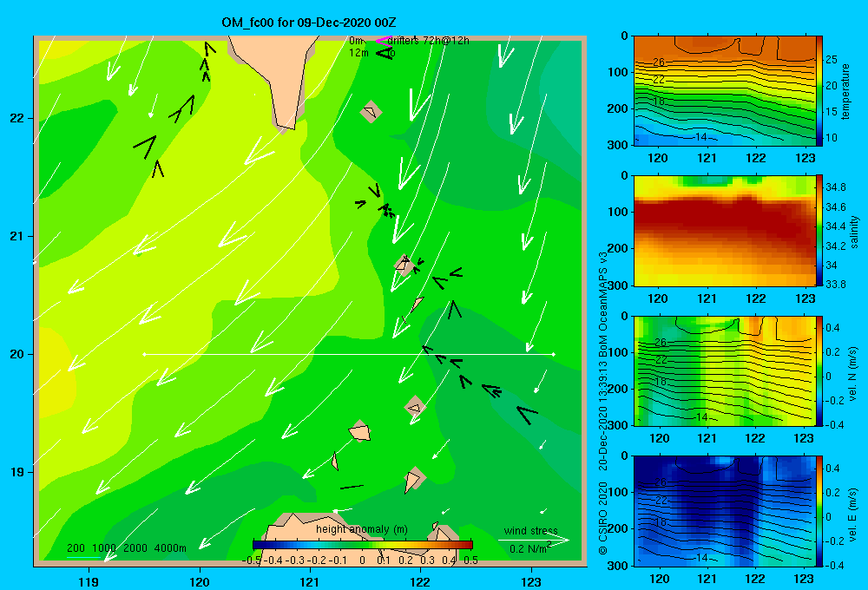Click the '© CSIRO 2020' copyright text

[602, 517]
